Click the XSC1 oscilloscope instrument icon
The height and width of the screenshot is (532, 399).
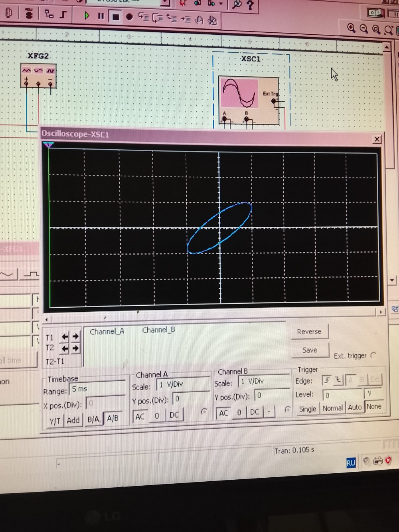[x=249, y=97]
